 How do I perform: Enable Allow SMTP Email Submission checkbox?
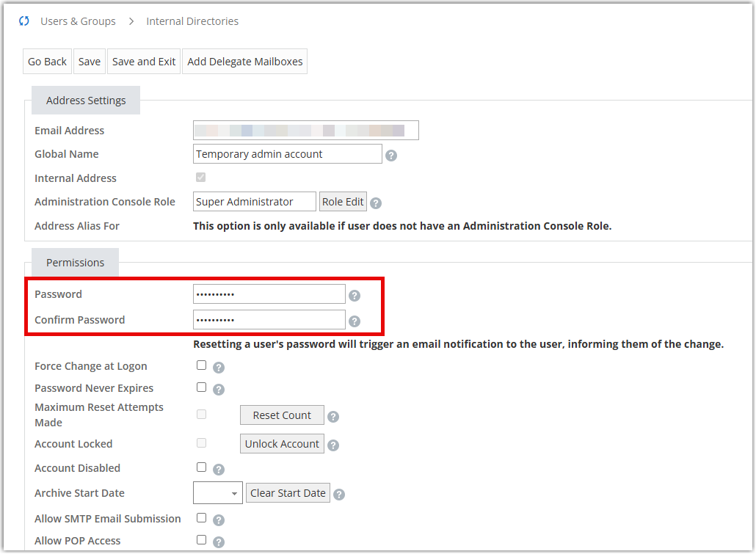click(202, 518)
